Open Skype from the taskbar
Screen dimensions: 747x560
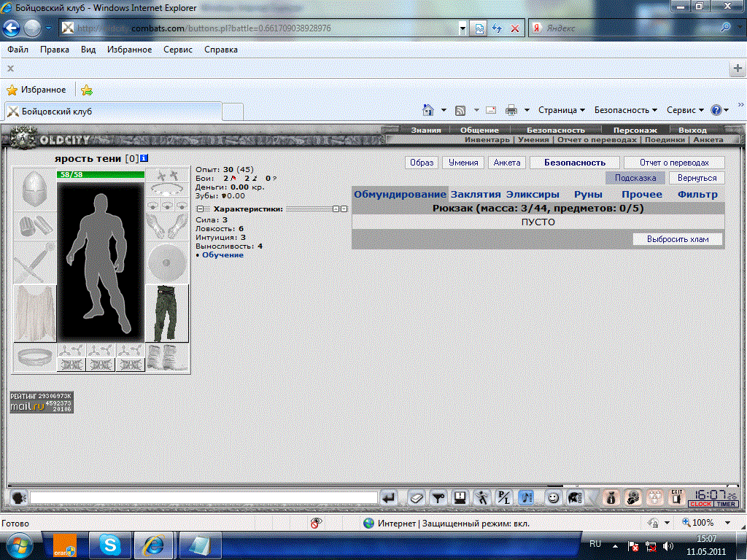(x=110, y=545)
